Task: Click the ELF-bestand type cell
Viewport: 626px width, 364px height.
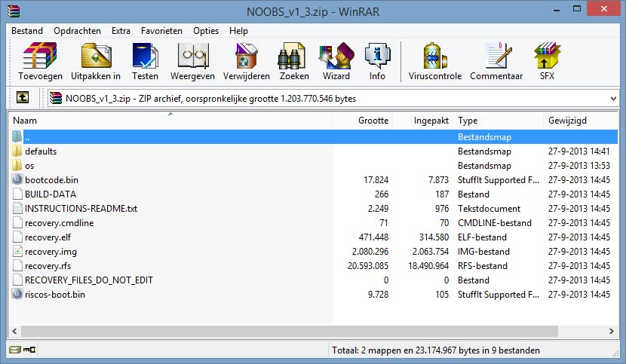Action: coord(482,237)
